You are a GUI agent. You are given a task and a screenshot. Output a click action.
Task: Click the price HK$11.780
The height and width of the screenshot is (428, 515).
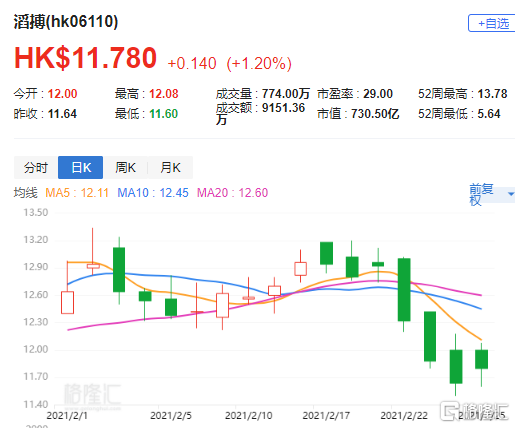pyautogui.click(x=85, y=58)
